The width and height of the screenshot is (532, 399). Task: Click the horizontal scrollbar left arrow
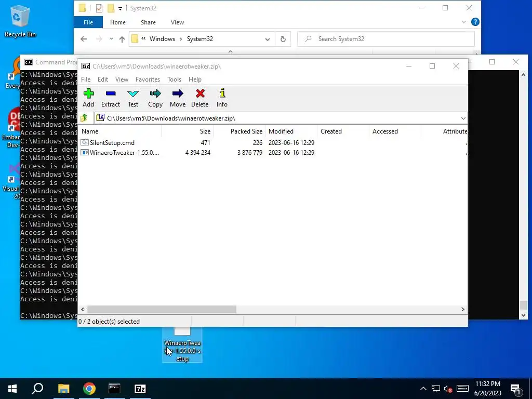pos(83,310)
